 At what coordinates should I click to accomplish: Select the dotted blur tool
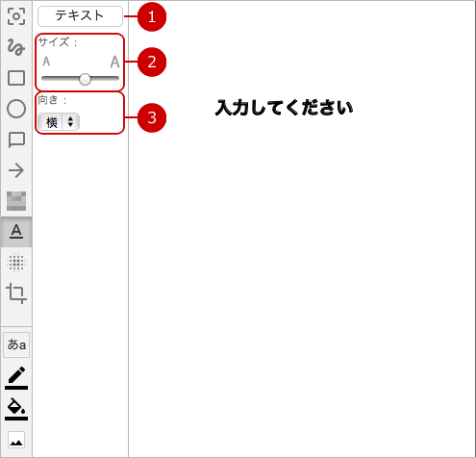[x=16, y=263]
